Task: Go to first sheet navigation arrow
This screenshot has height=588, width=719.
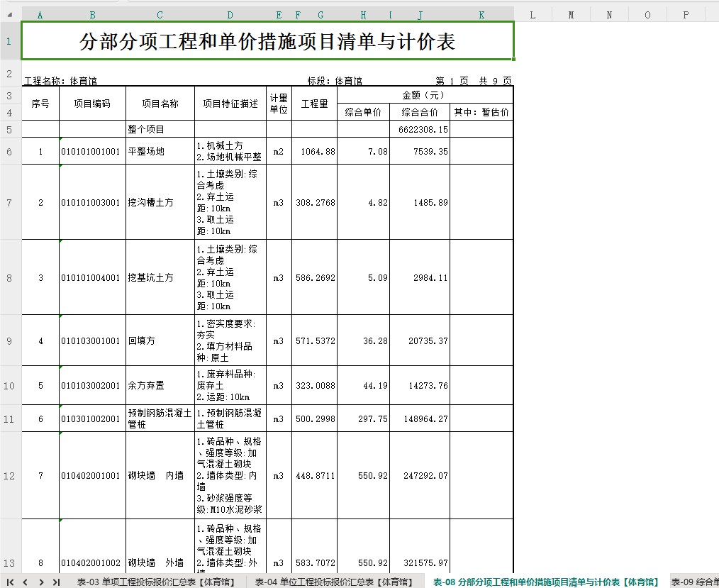Action: (10, 582)
